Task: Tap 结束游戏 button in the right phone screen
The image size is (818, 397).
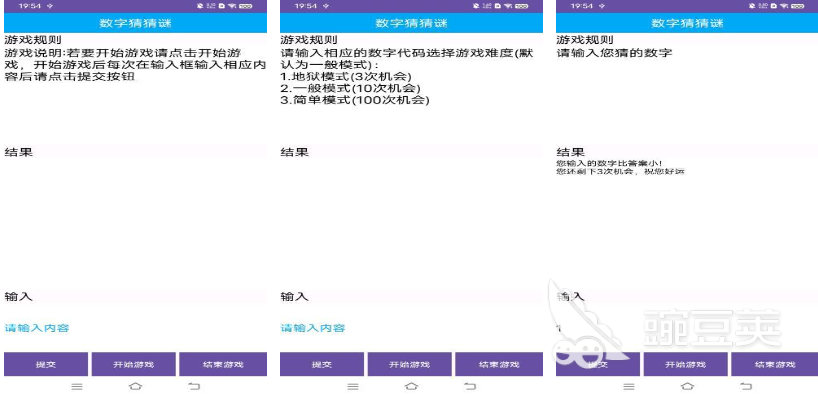Action: pyautogui.click(x=775, y=364)
